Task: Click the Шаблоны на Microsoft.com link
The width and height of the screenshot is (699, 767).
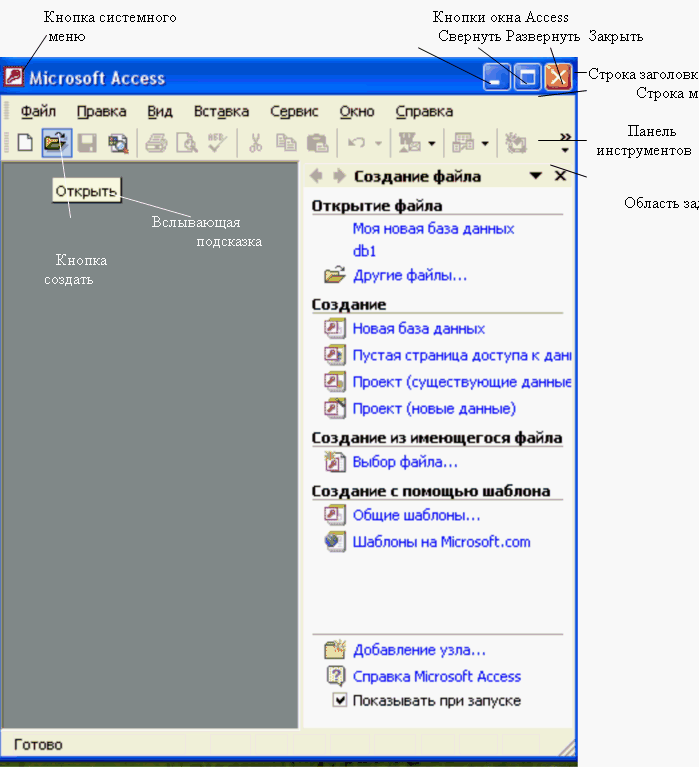Action: [x=441, y=542]
